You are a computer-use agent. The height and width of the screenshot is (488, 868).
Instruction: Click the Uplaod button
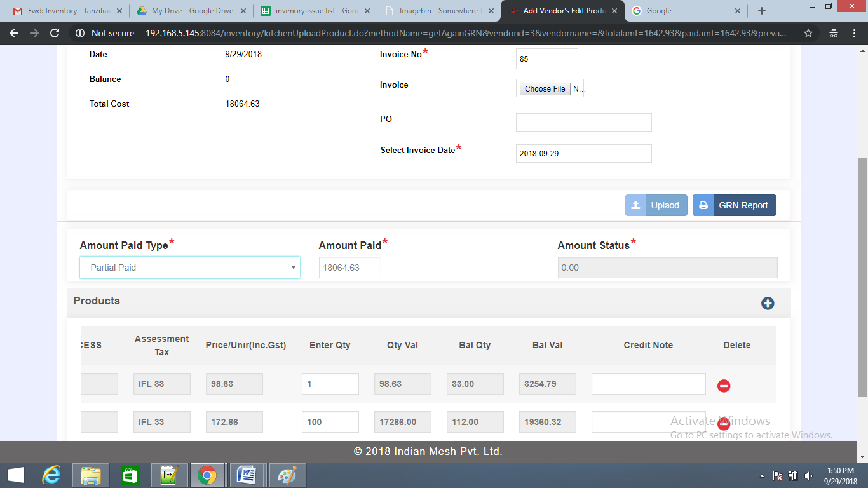pos(656,205)
